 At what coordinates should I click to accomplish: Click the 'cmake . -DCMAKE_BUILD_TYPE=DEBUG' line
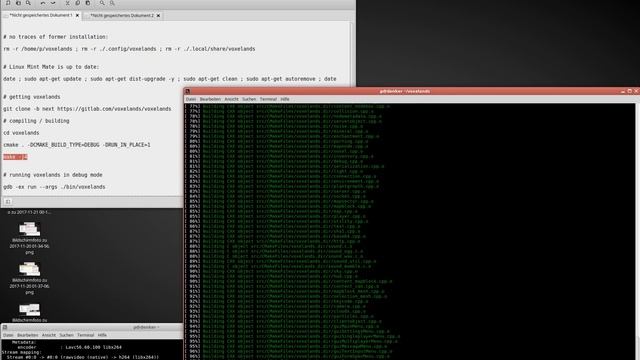click(x=77, y=145)
